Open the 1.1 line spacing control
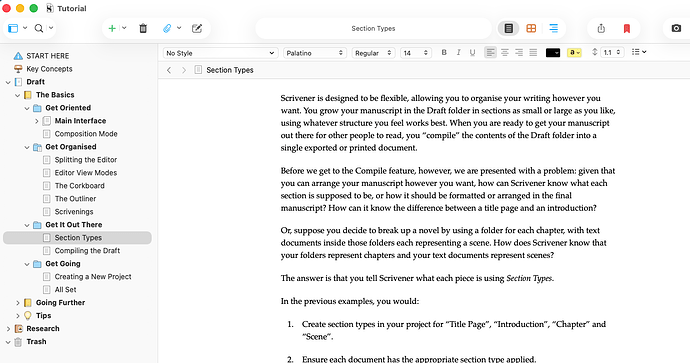This screenshot has height=363, width=690. [612, 52]
